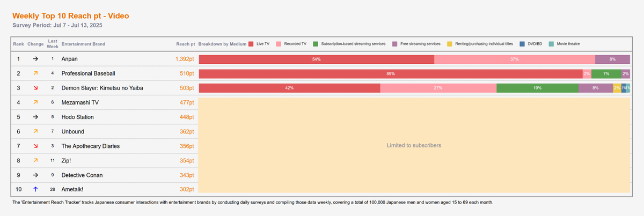Screen dimensions: 644x216
Task: Click the Live TV legend label
Action: (x=263, y=44)
